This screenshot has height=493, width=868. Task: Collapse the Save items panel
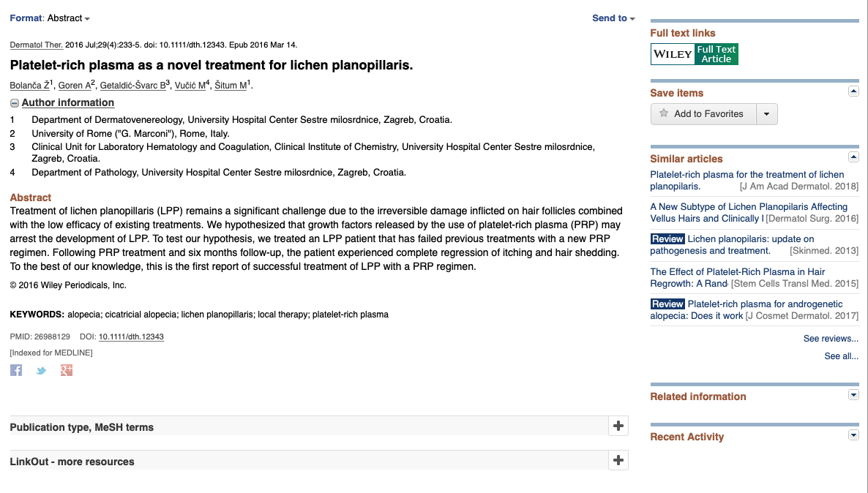pos(853,91)
